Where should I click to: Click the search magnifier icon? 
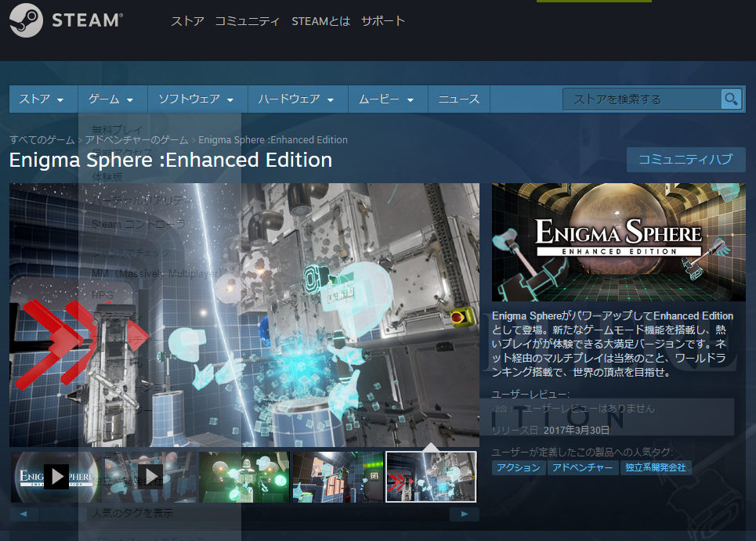coord(731,99)
